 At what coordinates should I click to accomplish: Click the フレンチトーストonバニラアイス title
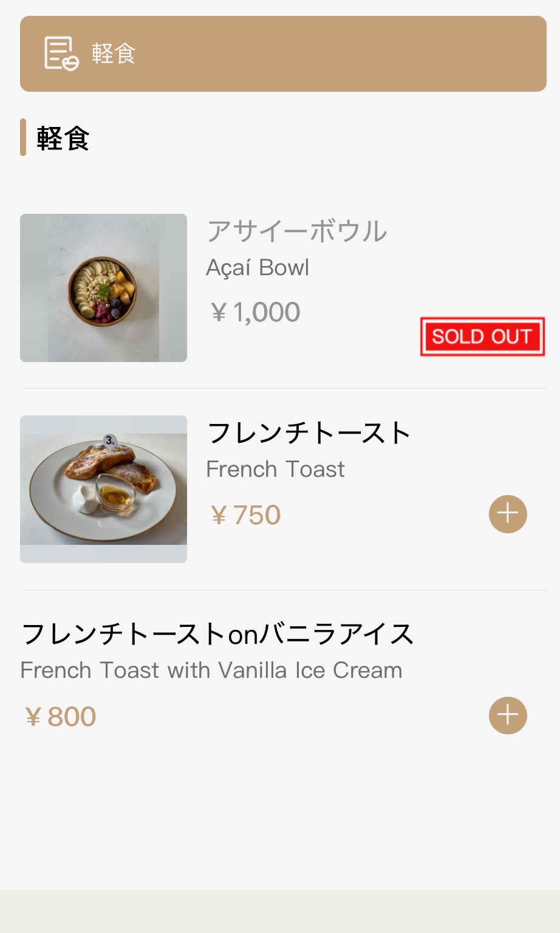coord(217,634)
